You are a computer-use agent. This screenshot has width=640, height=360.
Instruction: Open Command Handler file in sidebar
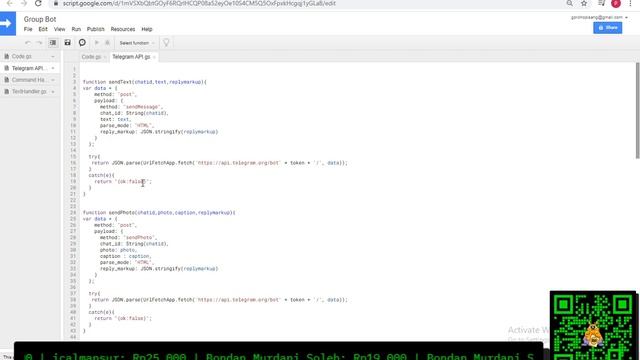pos(29,80)
